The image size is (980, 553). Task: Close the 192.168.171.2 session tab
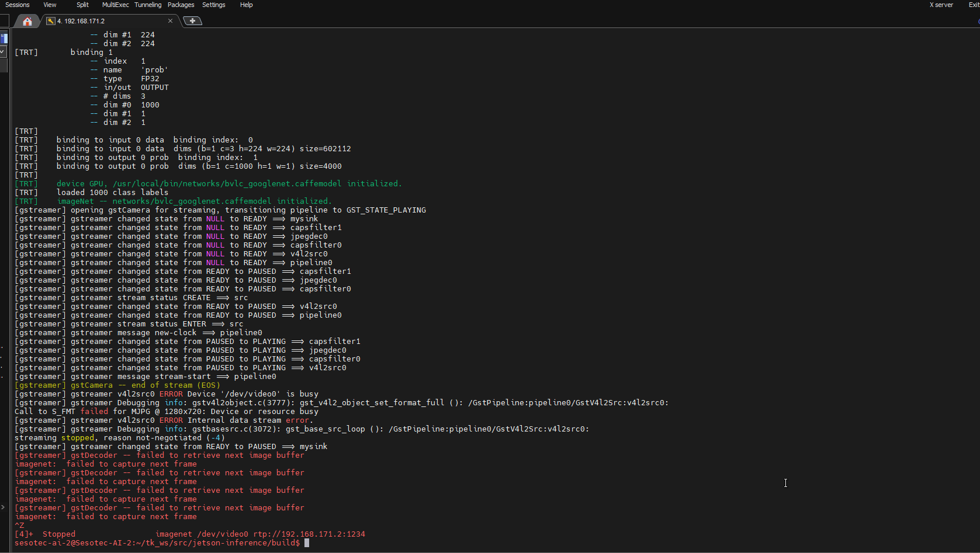(170, 21)
